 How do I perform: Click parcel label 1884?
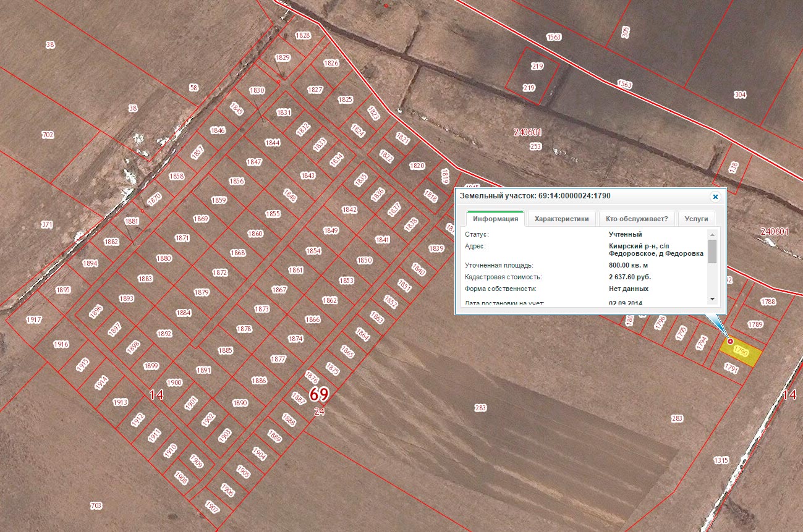(184, 313)
